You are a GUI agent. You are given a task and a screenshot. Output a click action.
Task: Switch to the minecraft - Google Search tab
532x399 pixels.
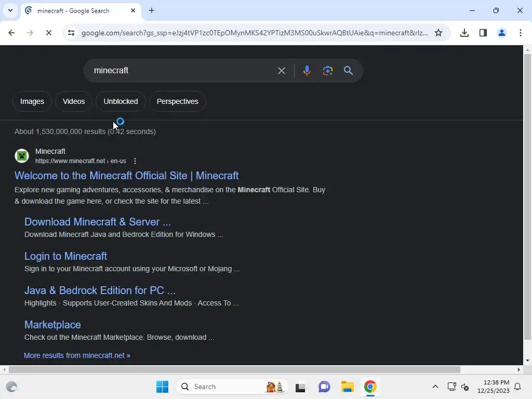click(81, 10)
